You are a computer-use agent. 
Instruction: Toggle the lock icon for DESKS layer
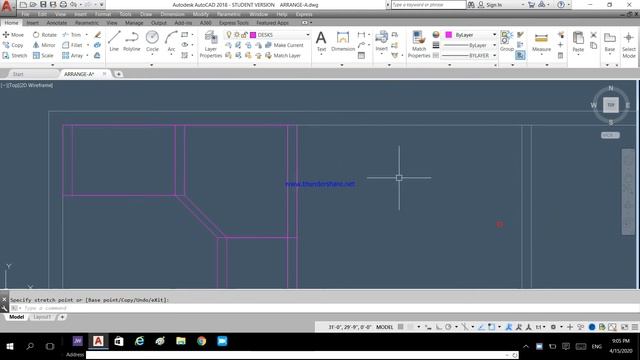tap(244, 35)
